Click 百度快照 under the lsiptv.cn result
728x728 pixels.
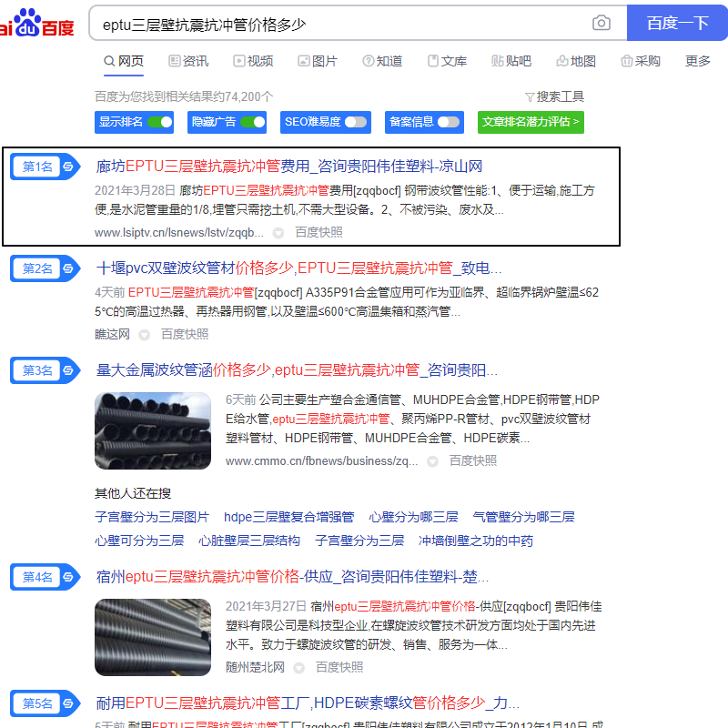pos(318,232)
